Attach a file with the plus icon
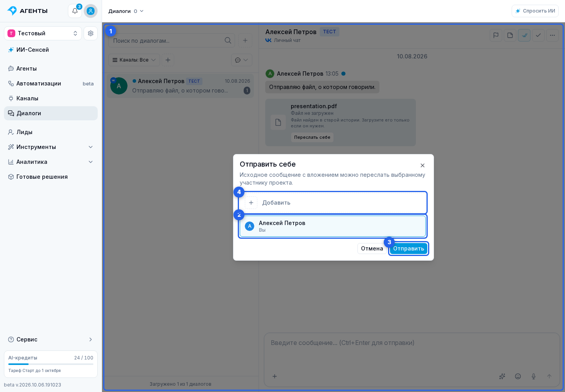Viewport: 565px width, 392px height. (x=275, y=376)
